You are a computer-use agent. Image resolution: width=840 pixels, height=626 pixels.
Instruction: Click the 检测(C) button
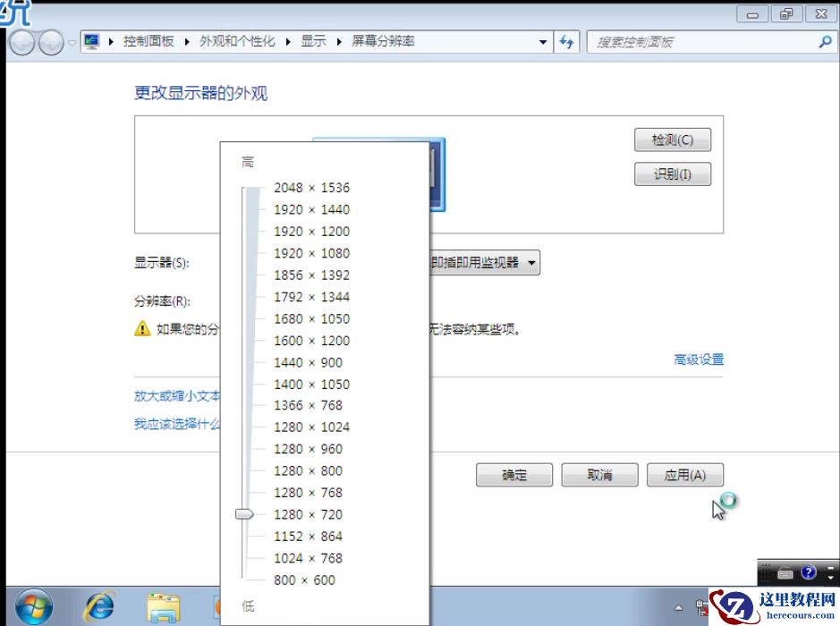pos(672,140)
